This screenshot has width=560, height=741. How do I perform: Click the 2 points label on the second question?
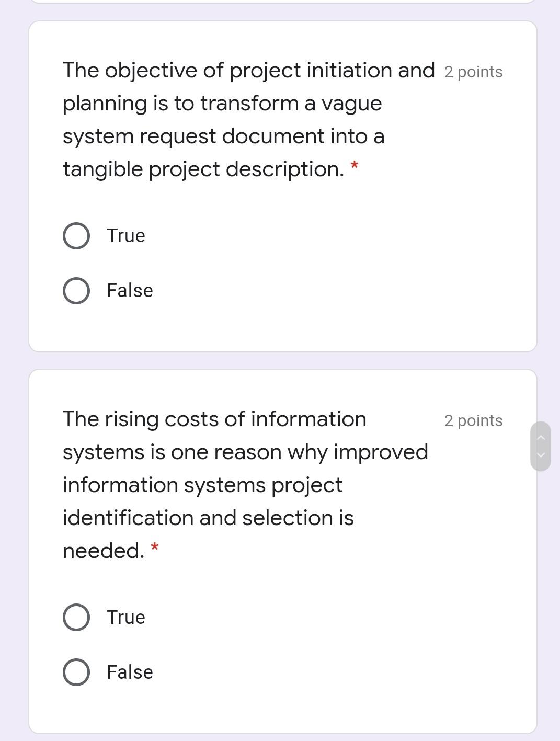point(473,420)
